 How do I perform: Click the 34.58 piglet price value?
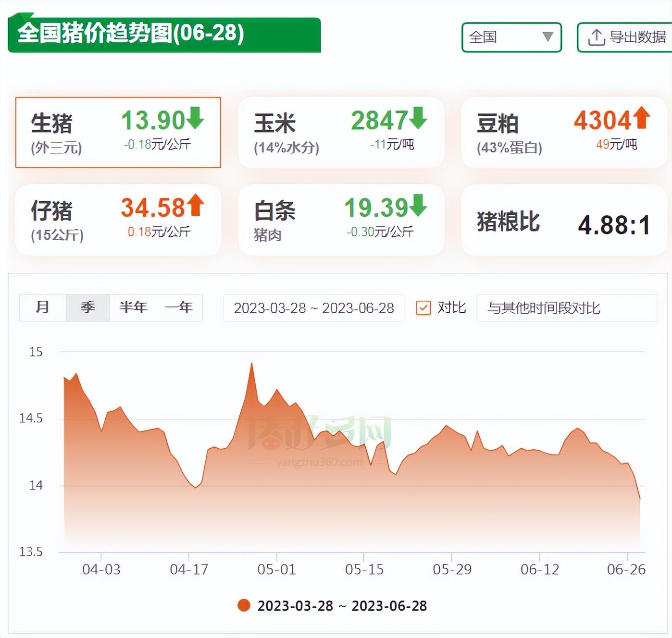pyautogui.click(x=153, y=208)
